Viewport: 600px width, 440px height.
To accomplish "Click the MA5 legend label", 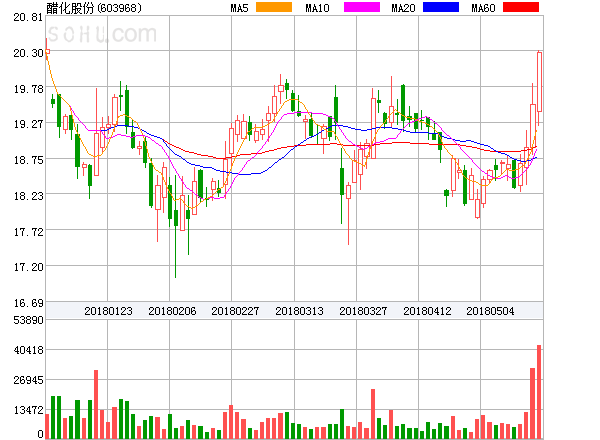I will point(239,8).
